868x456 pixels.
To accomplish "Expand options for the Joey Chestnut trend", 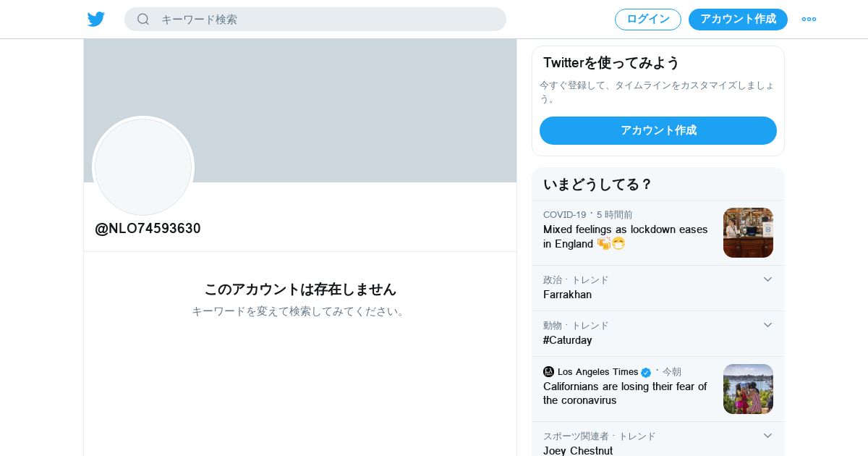I will pos(768,436).
